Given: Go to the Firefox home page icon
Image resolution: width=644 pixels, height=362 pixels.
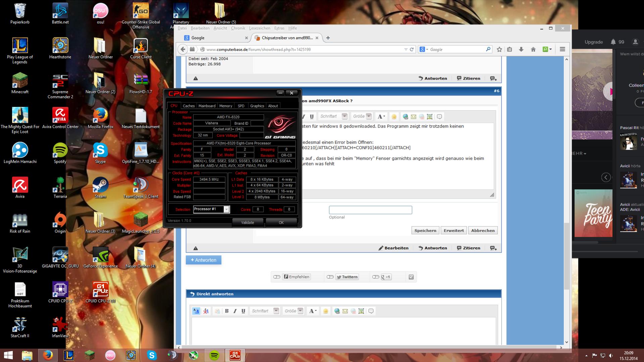Looking at the screenshot, I should pos(533,49).
